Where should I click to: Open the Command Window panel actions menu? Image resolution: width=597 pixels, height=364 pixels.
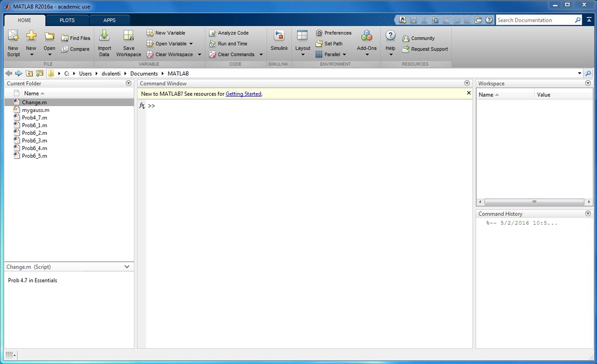tap(467, 83)
